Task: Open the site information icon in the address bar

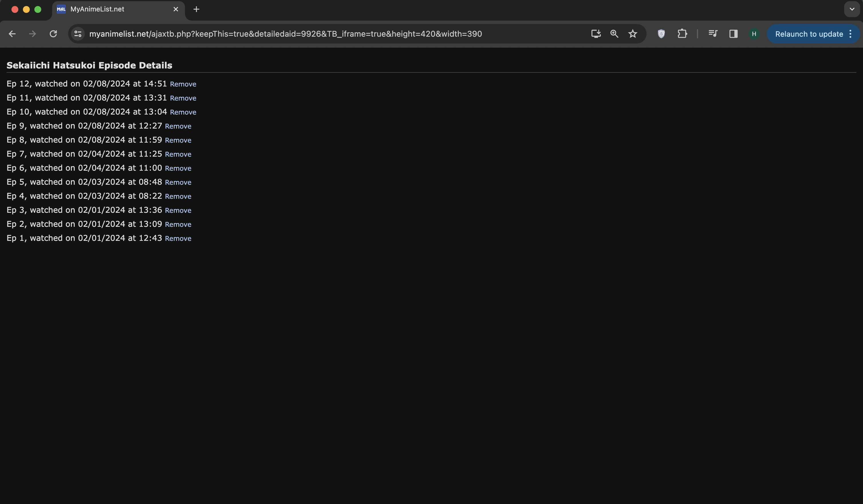Action: 78,34
